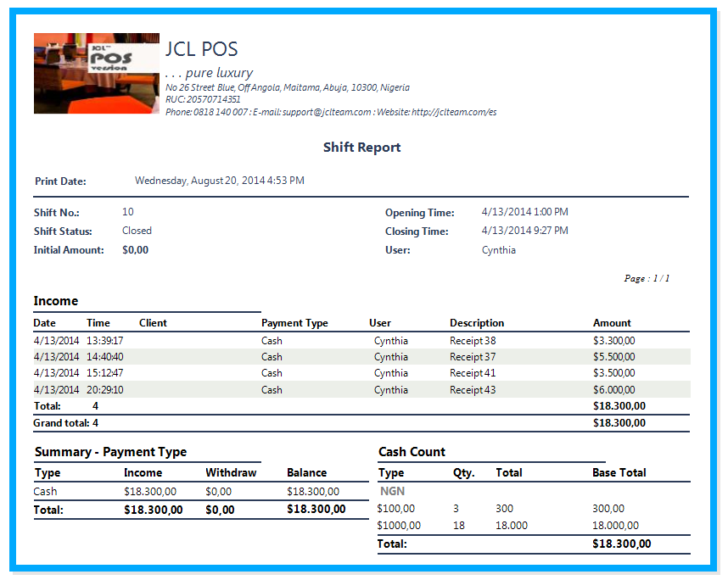728x580 pixels.
Task: Select the Receipt 41 entry
Action: tap(473, 373)
